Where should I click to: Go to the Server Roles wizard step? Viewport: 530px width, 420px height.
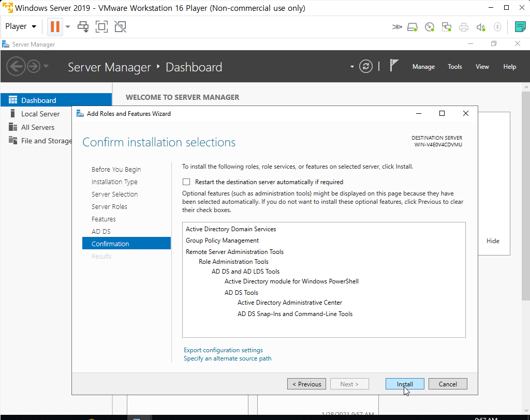pyautogui.click(x=109, y=206)
